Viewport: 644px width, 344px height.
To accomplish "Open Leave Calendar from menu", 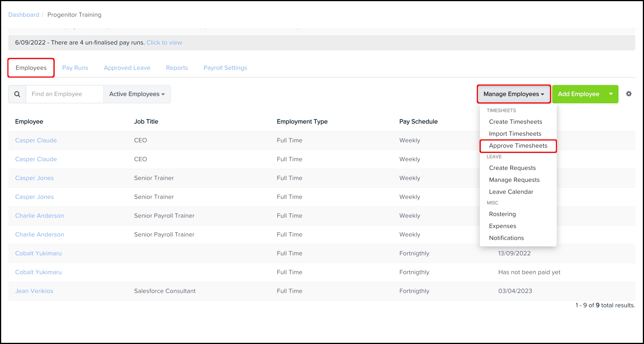I will 511,192.
